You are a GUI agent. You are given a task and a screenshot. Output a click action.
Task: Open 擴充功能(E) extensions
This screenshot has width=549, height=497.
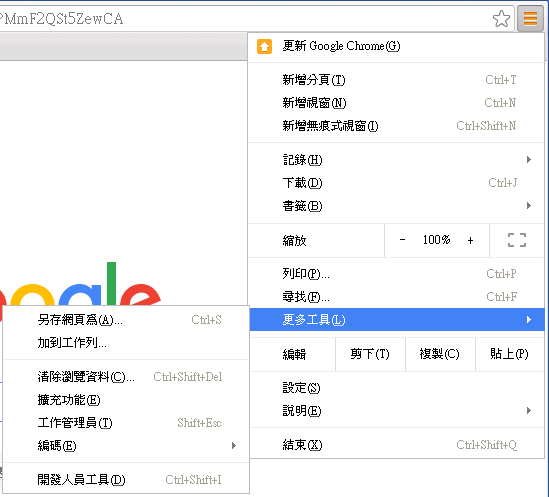(126, 400)
